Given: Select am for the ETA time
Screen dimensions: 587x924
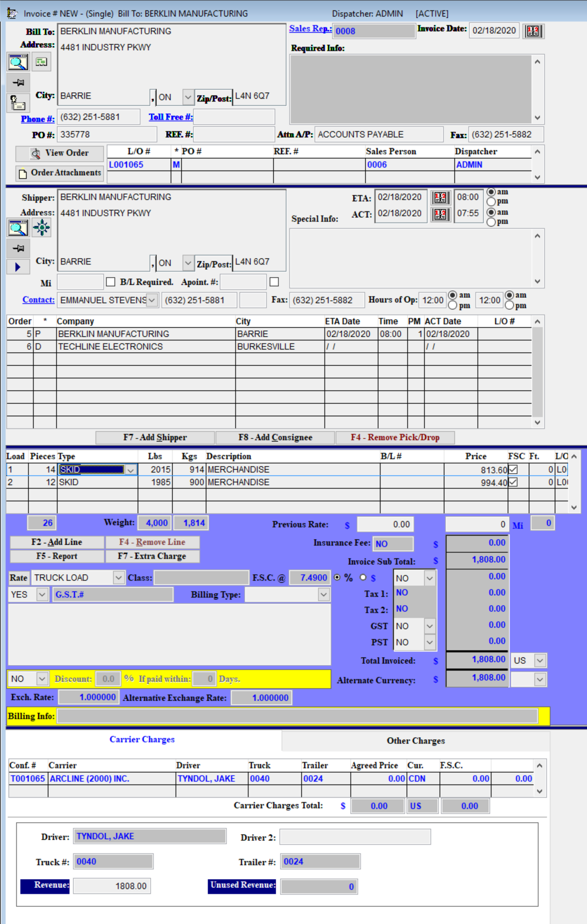Looking at the screenshot, I should pyautogui.click(x=491, y=192).
